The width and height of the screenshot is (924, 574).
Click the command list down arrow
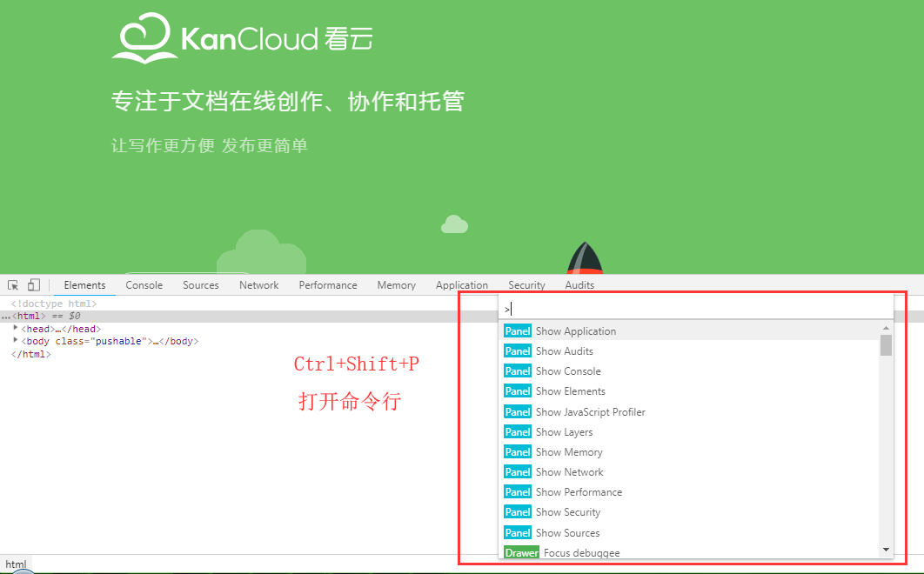coord(886,550)
